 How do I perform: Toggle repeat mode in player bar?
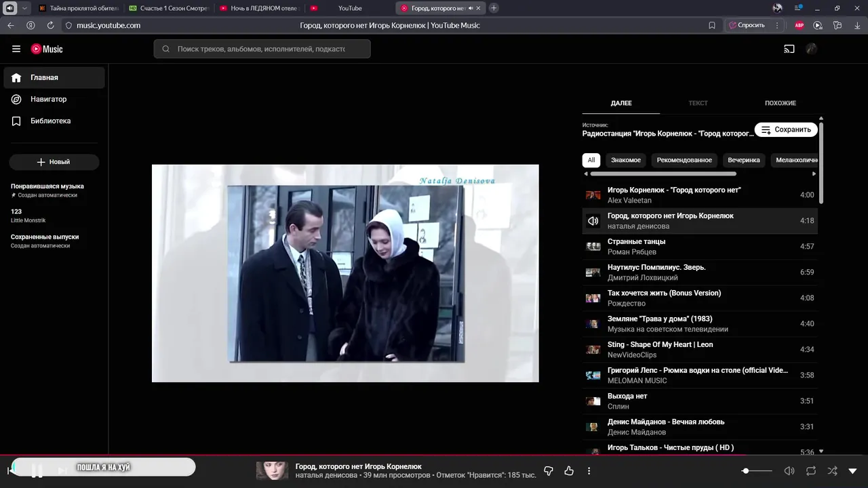click(810, 471)
